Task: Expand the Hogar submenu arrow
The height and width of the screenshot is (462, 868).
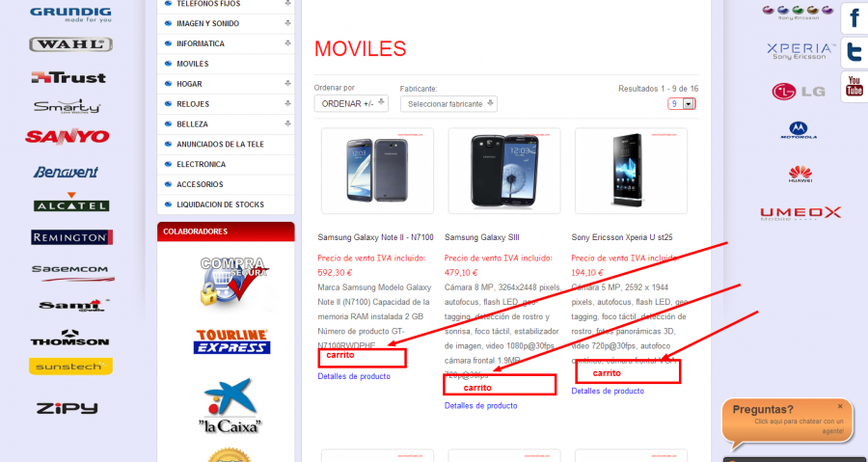Action: coord(287,84)
